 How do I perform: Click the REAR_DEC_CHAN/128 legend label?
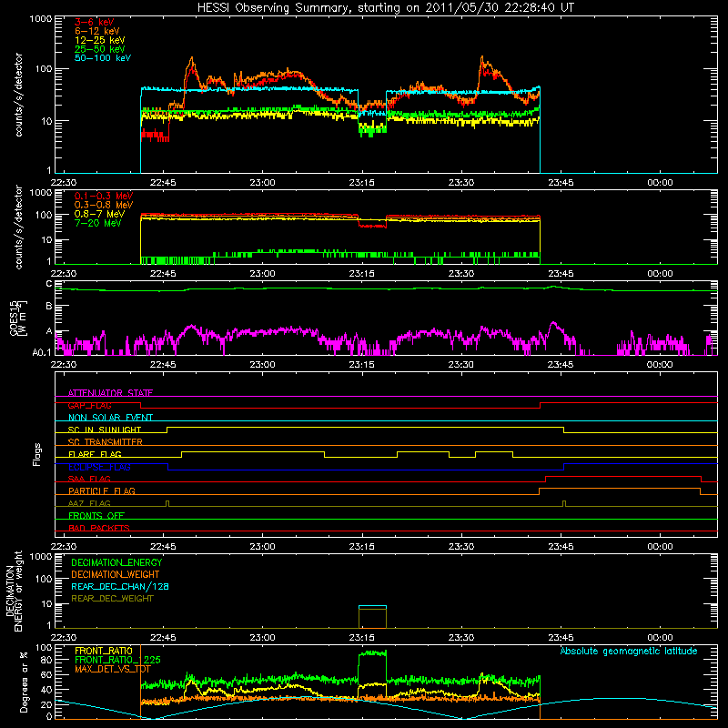tap(120, 586)
